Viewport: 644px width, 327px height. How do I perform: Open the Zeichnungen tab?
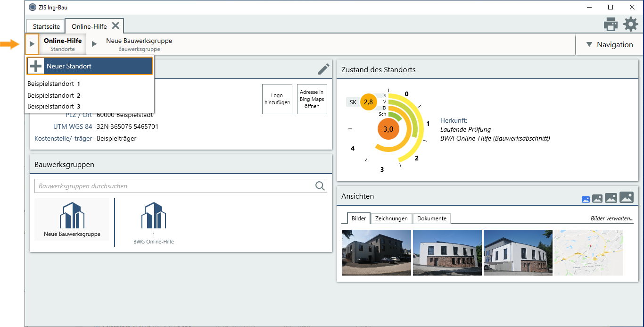pos(391,218)
